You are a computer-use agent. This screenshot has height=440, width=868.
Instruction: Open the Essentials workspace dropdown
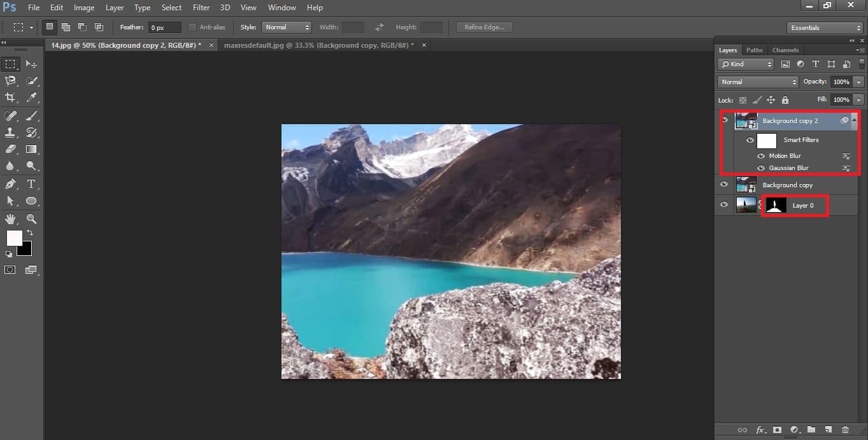pyautogui.click(x=825, y=27)
